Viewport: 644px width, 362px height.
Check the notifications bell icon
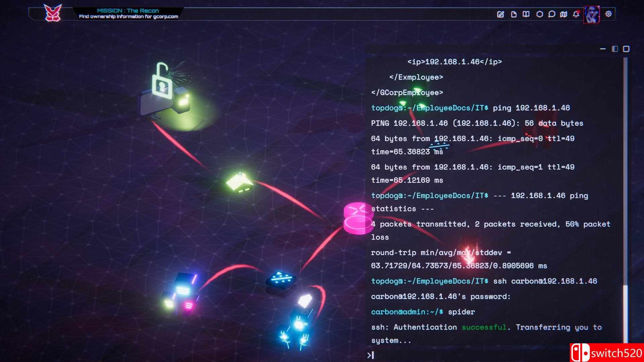(576, 14)
